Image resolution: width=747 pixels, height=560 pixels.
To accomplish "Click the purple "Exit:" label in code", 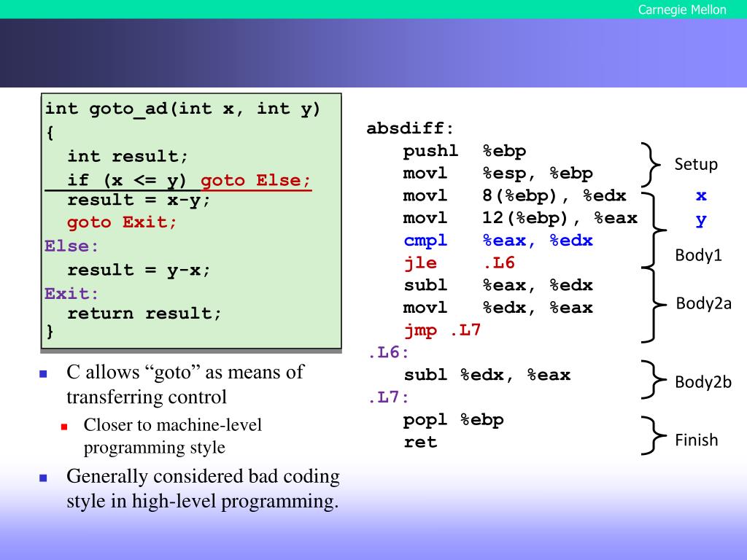I will click(71, 293).
